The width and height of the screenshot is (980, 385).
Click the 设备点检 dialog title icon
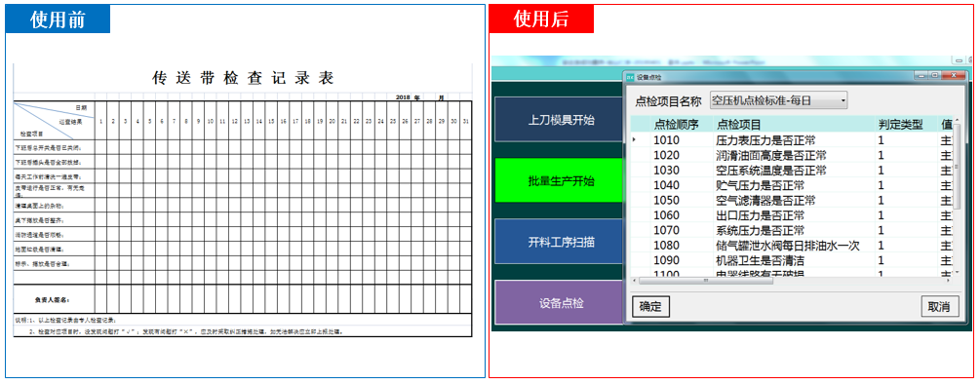(x=630, y=78)
